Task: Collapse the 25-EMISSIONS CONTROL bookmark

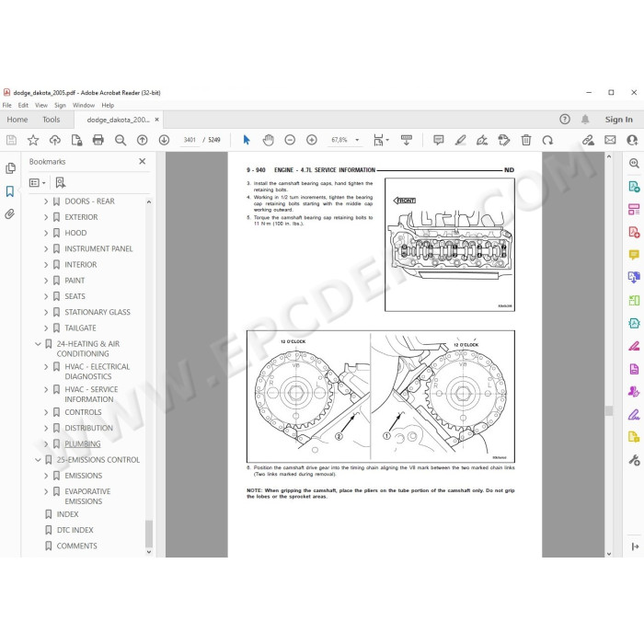Action: 38,460
